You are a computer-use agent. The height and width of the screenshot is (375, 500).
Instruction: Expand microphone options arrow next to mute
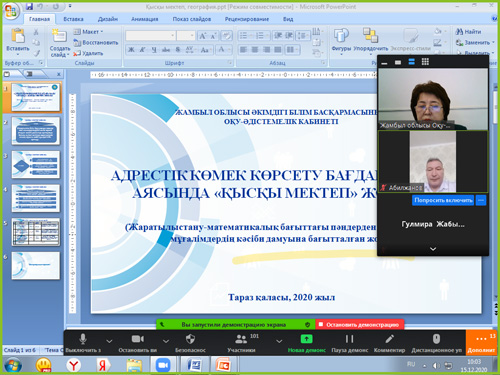click(x=109, y=341)
